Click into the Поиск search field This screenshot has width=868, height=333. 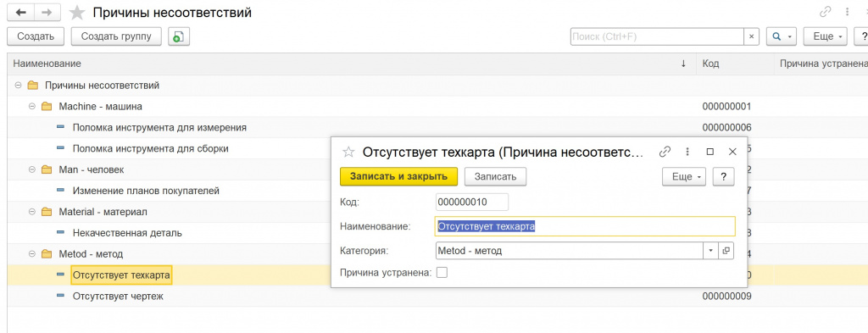pyautogui.click(x=657, y=36)
